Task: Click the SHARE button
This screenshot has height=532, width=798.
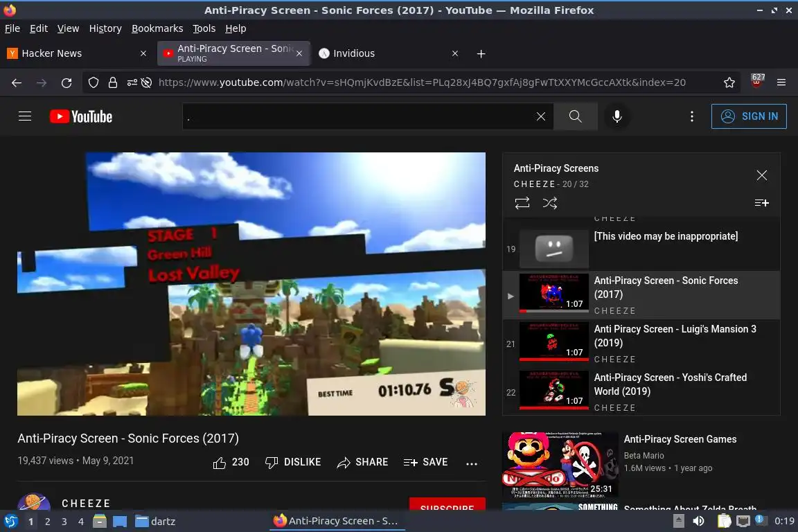Action: pyautogui.click(x=362, y=462)
